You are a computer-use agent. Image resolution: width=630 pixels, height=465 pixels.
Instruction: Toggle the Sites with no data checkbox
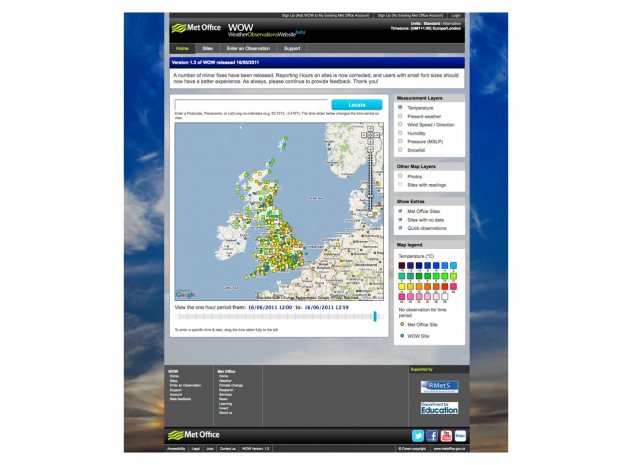(x=400, y=219)
